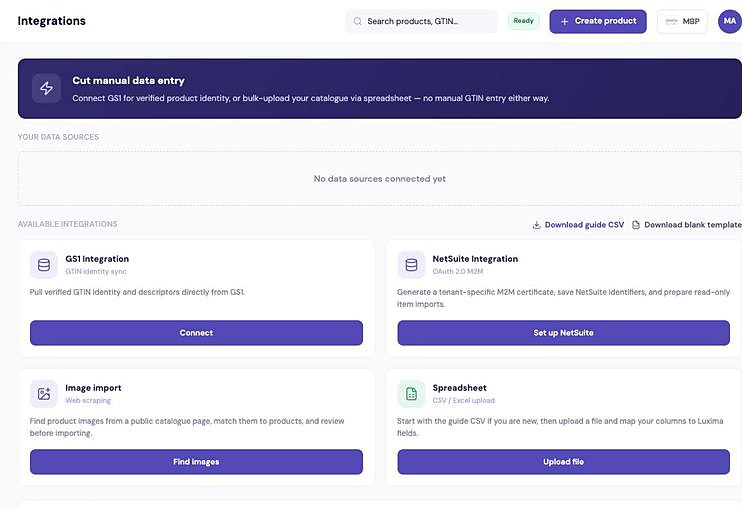742x509 pixels.
Task: Click Set up NetSuite button
Action: coord(564,333)
